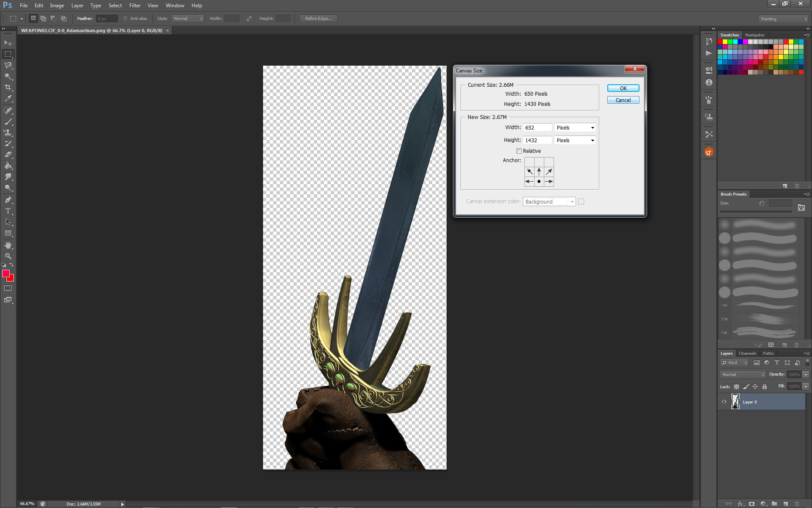Select the Rectangular Marquee tool
The image size is (812, 508).
click(x=8, y=54)
